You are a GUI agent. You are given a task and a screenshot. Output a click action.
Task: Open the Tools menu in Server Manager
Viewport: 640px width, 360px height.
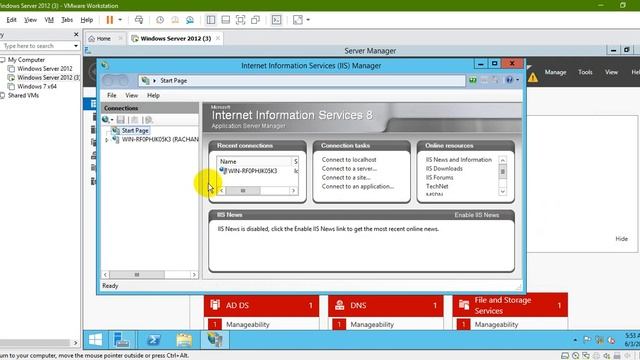point(585,72)
